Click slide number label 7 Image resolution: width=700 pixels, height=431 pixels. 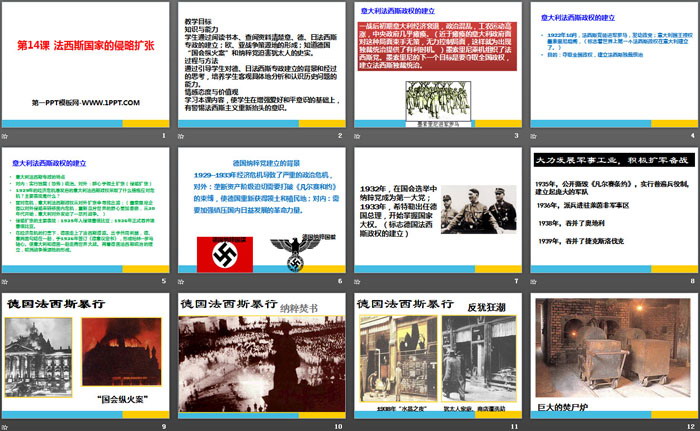coord(517,281)
